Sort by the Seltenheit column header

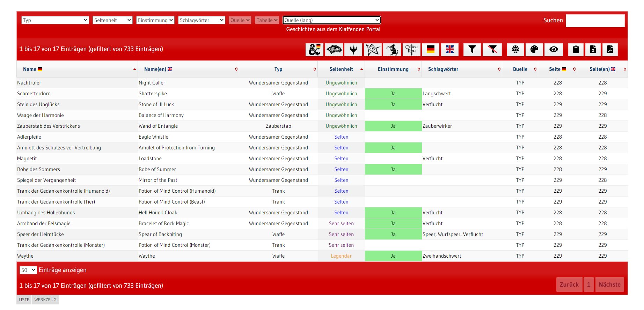[341, 69]
